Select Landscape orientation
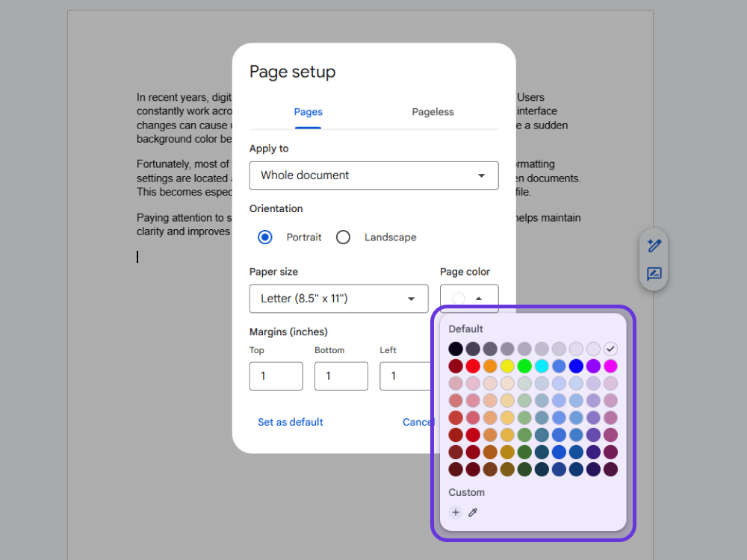The image size is (747, 560). tap(343, 237)
